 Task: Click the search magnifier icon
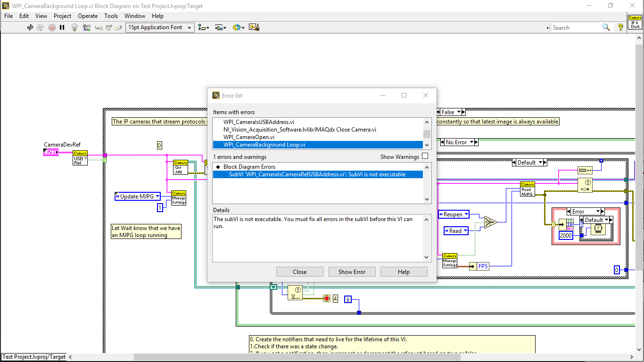coord(606,27)
